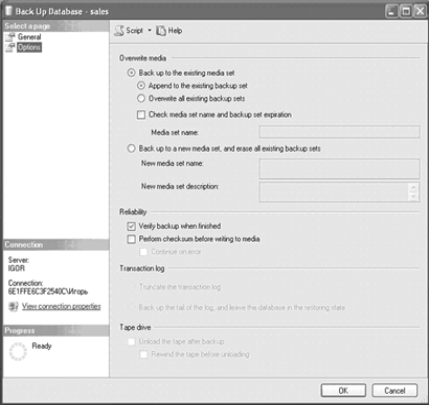Viewport: 430px width, 406px height.
Task: Click the General page icon
Action: click(x=10, y=37)
